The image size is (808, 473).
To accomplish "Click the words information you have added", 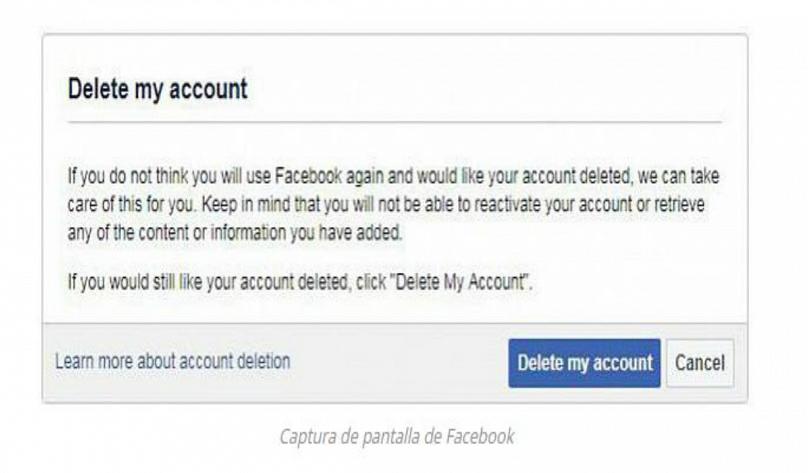I will 306,233.
